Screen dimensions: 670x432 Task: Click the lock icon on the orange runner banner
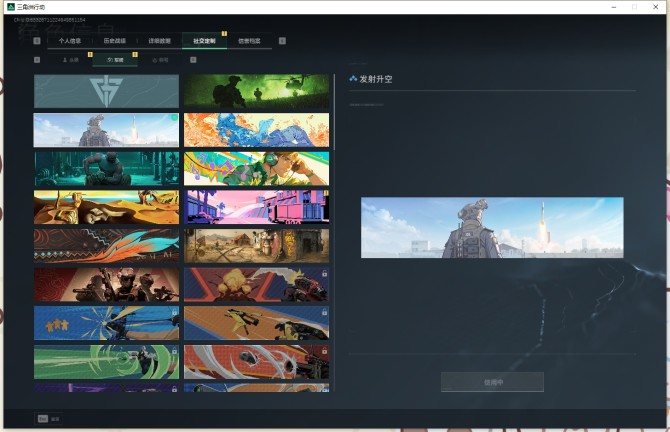pos(324,312)
